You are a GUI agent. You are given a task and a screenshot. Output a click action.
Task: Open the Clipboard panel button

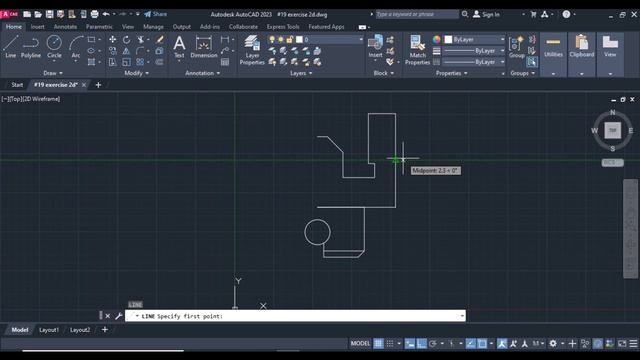582,55
